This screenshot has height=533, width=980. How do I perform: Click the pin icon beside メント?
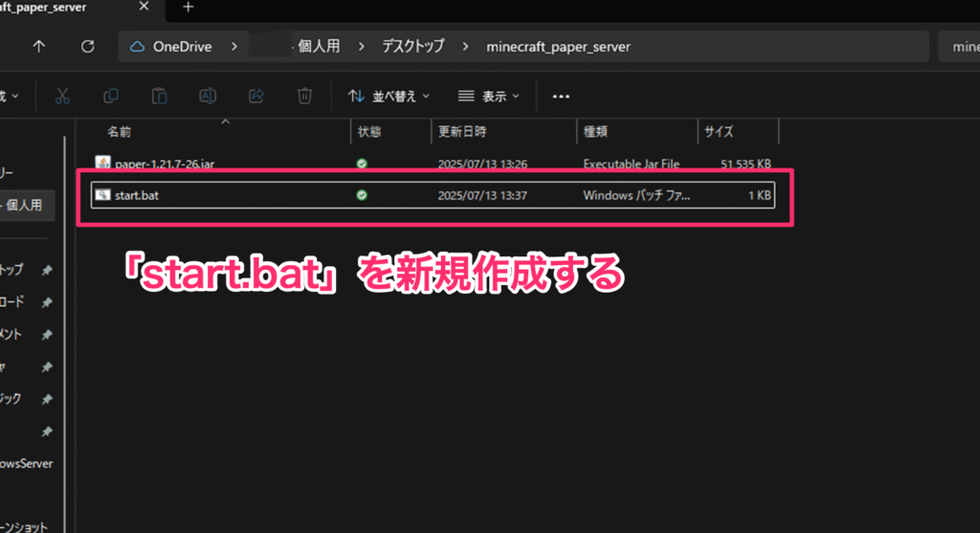47,335
